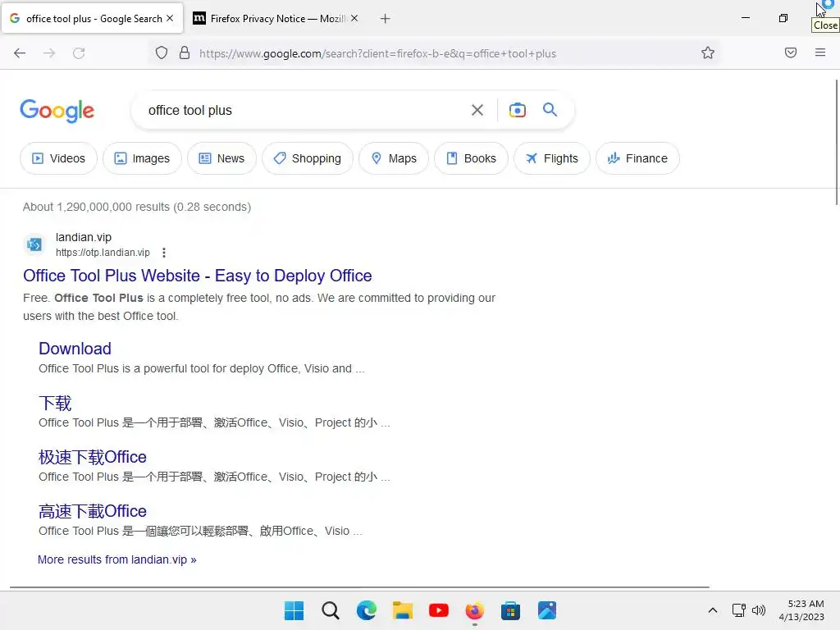840x630 pixels.
Task: Click the Google logo
Action: click(57, 111)
